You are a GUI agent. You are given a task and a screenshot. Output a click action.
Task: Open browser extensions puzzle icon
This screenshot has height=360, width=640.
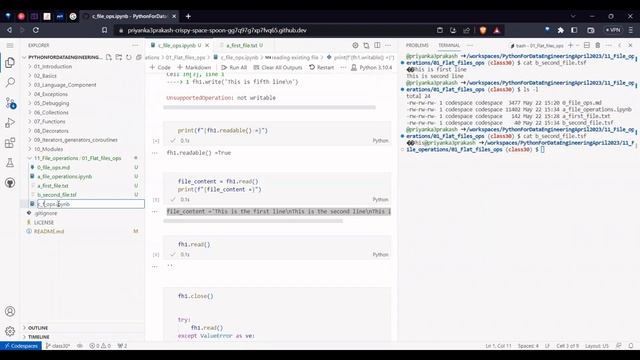560,30
